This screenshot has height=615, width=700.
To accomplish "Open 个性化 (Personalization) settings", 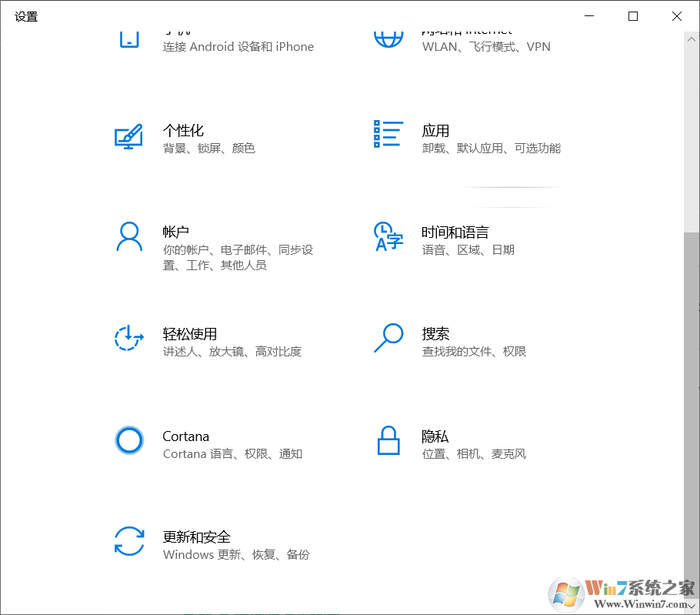I will tap(184, 130).
